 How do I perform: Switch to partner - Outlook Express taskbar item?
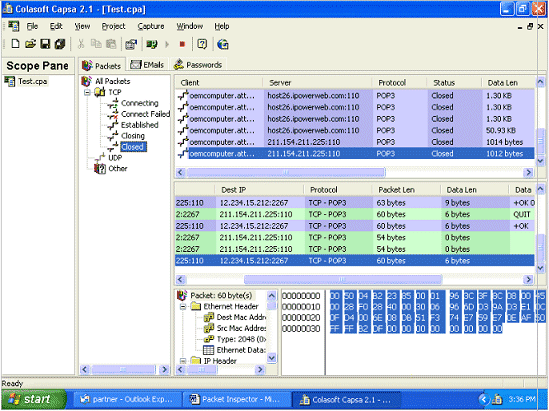(x=127, y=399)
